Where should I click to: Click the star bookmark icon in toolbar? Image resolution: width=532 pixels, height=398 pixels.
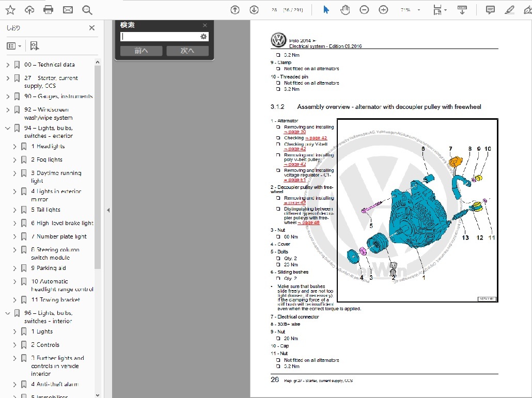[10, 10]
